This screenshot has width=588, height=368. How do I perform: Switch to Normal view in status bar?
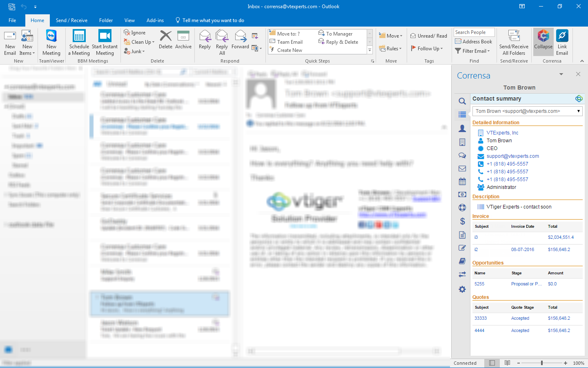pos(492,363)
